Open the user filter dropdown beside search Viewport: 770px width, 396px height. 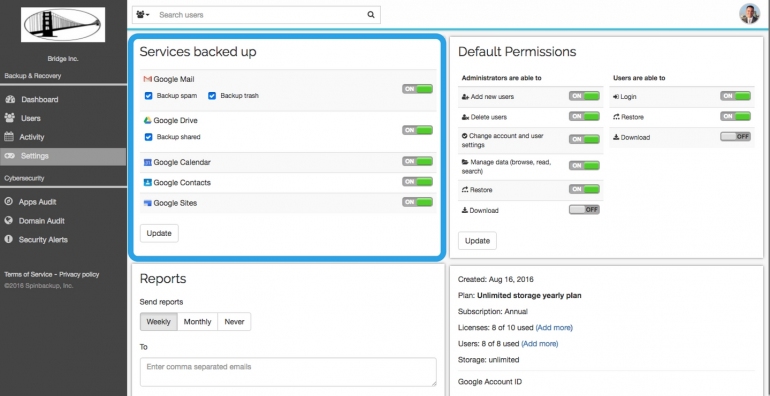point(143,15)
